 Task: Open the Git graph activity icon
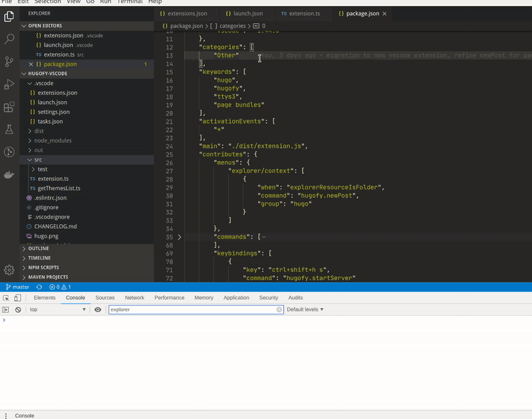[9, 152]
